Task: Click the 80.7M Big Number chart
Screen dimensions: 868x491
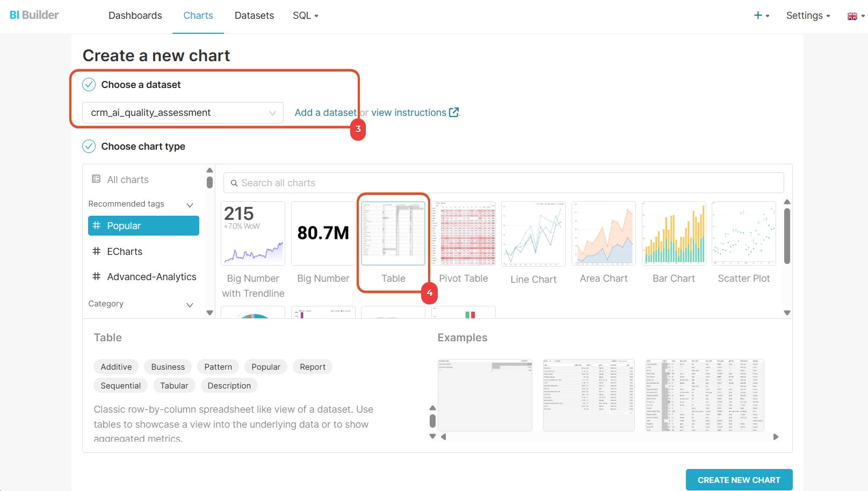Action: pos(323,234)
